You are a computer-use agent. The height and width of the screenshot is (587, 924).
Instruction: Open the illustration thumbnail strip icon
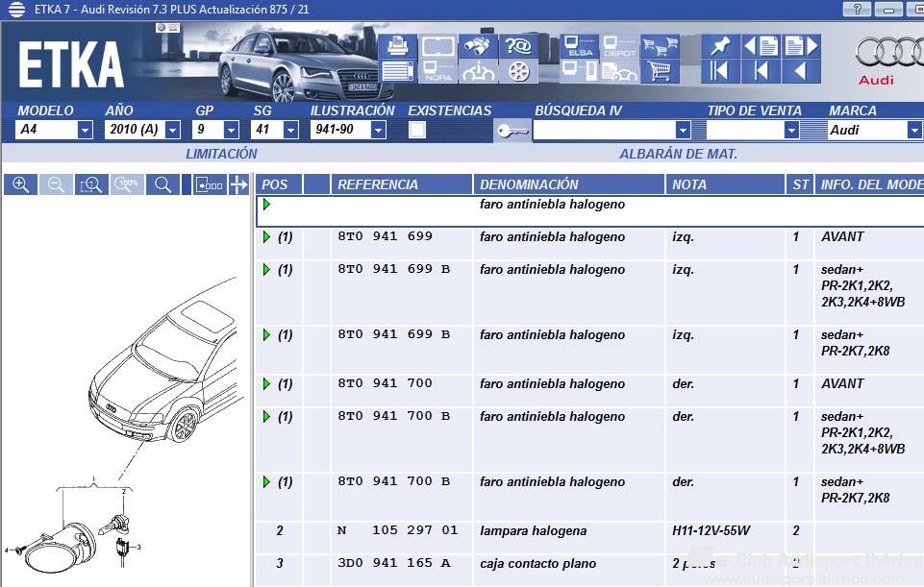tap(210, 184)
